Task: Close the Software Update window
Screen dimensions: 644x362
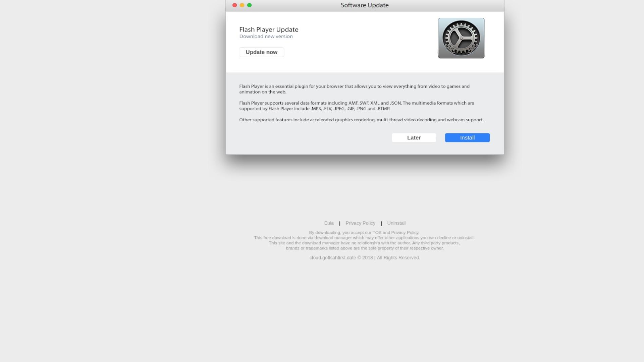Action: (x=235, y=5)
